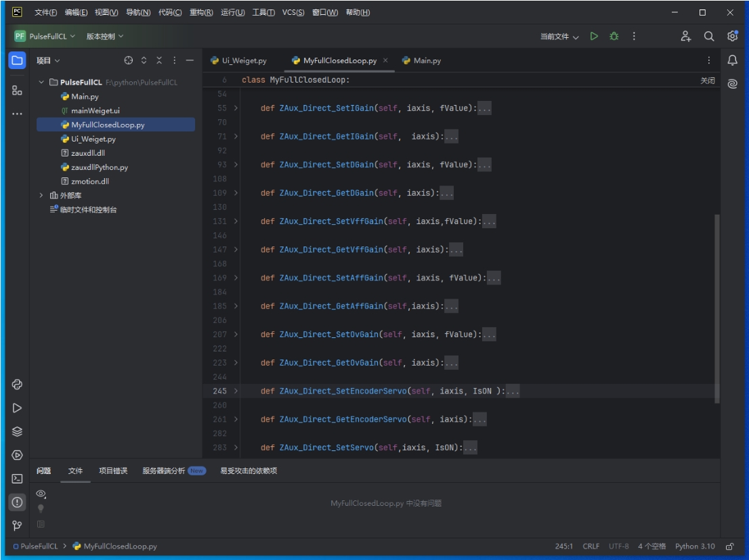Click PulseFullCL breadcrumb in status bar
The height and width of the screenshot is (560, 749).
pyautogui.click(x=35, y=546)
